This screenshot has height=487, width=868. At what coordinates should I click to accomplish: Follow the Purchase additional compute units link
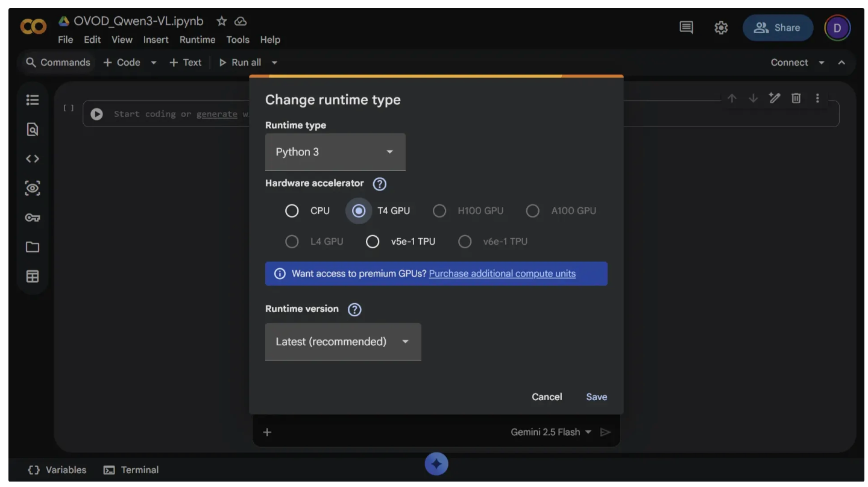pos(502,274)
